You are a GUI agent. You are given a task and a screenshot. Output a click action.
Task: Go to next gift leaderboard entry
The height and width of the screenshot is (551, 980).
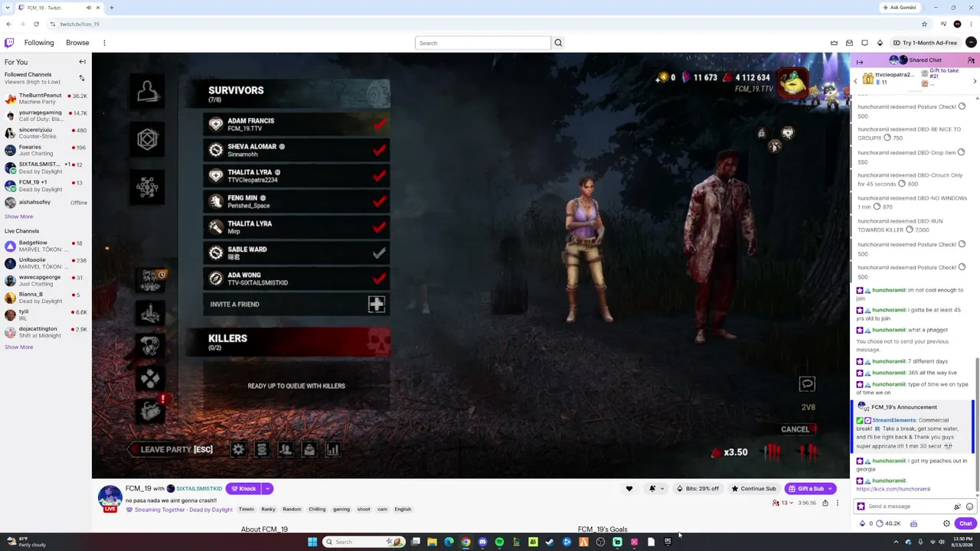975,80
